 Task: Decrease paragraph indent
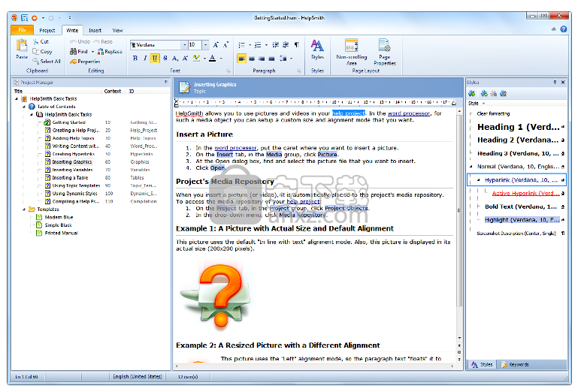276,45
